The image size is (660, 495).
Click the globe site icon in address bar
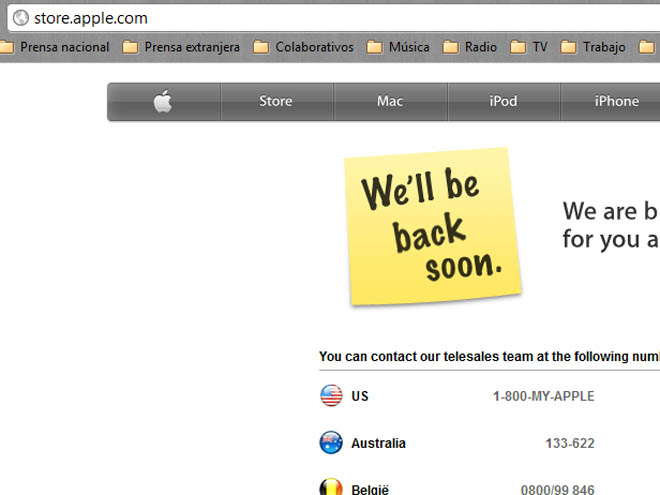20,17
